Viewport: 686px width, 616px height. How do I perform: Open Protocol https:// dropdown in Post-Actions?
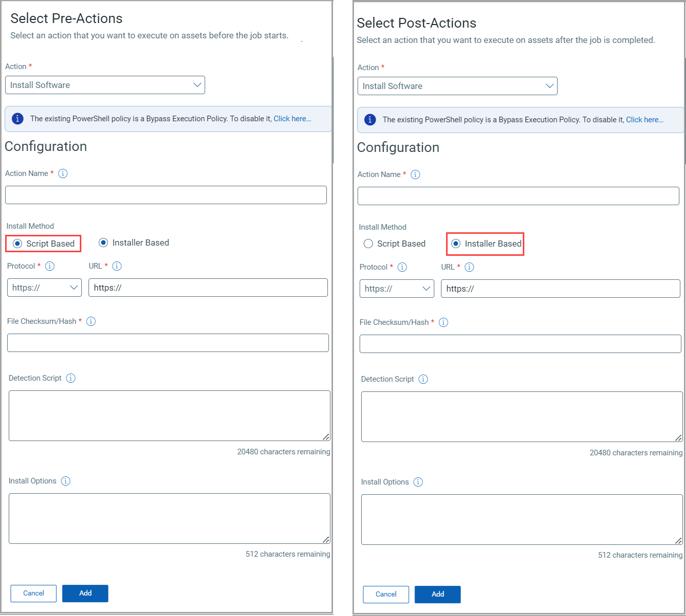397,289
